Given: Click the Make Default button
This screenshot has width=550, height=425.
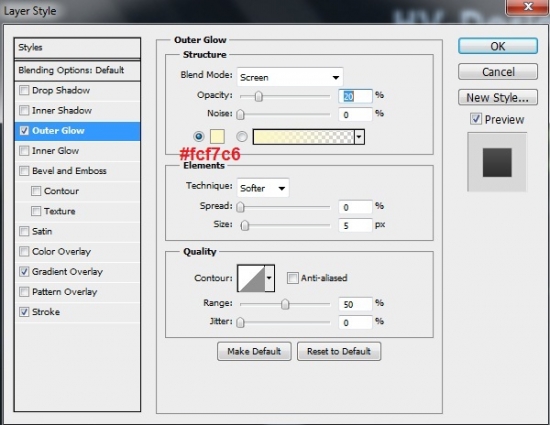Looking at the screenshot, I should 254,351.
